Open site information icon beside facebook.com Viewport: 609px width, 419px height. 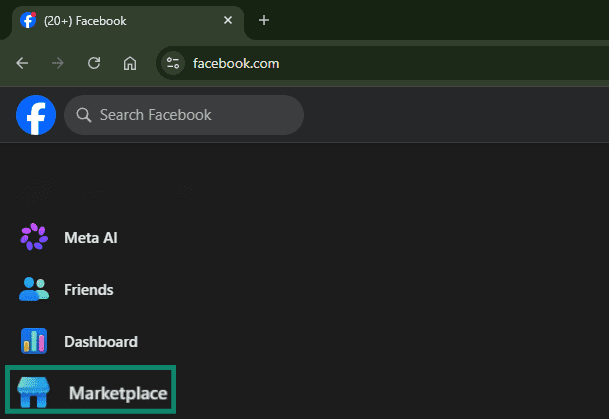click(x=173, y=63)
